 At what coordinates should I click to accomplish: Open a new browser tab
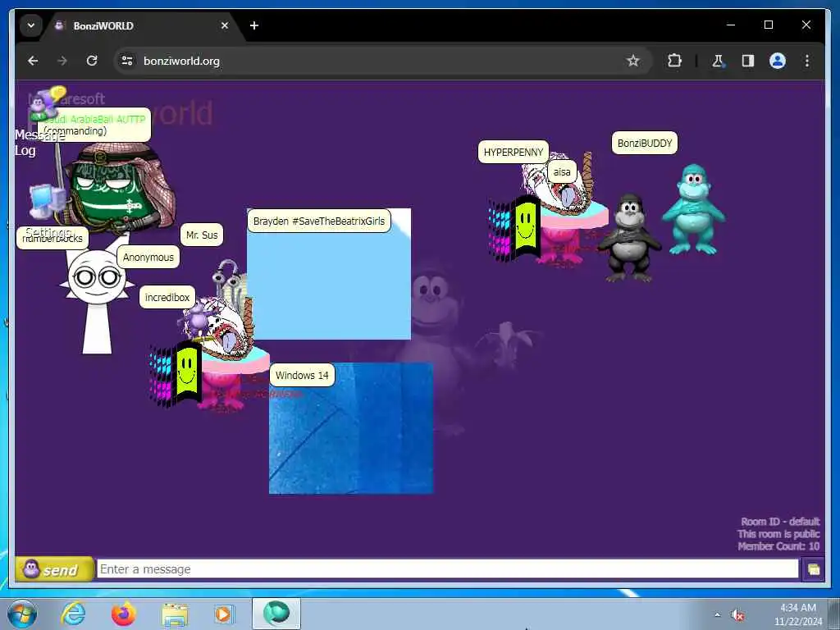pos(254,25)
